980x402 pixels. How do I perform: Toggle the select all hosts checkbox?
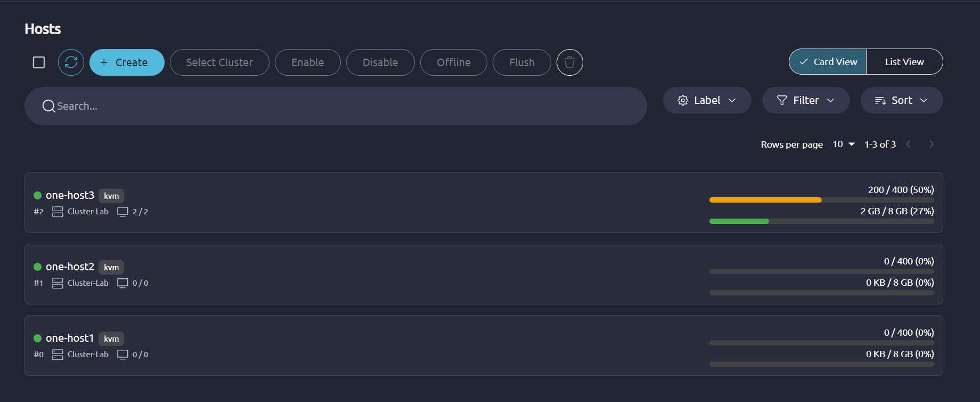pos(39,62)
